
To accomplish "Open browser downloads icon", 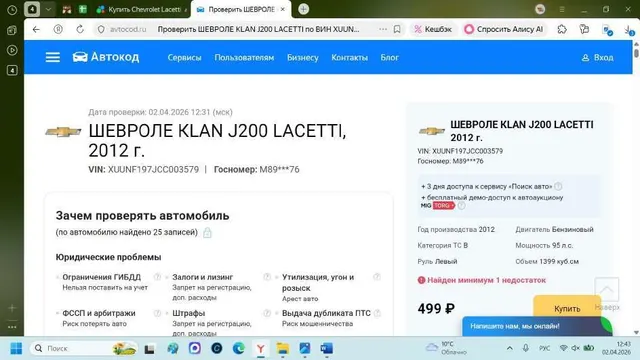I will point(629,30).
